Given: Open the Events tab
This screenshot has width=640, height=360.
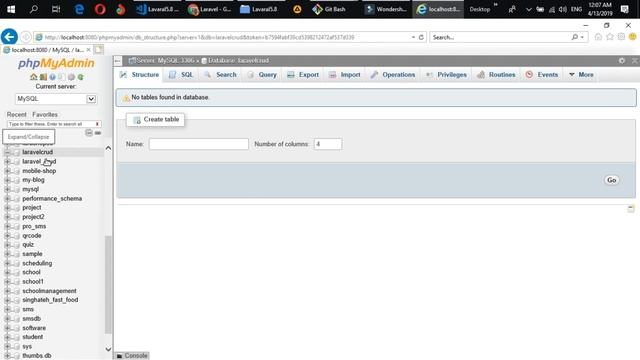Looking at the screenshot, I should pyautogui.click(x=542, y=75).
